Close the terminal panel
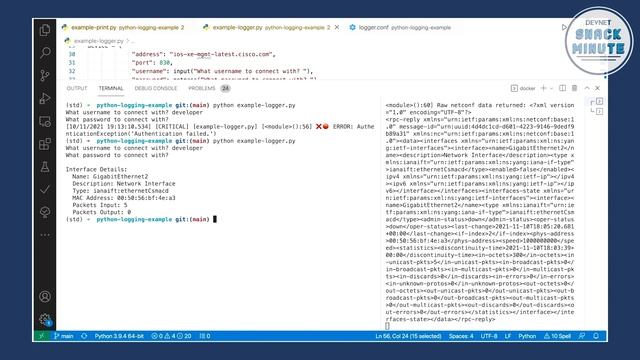Image resolution: width=640 pixels, height=360 pixels. [598, 88]
